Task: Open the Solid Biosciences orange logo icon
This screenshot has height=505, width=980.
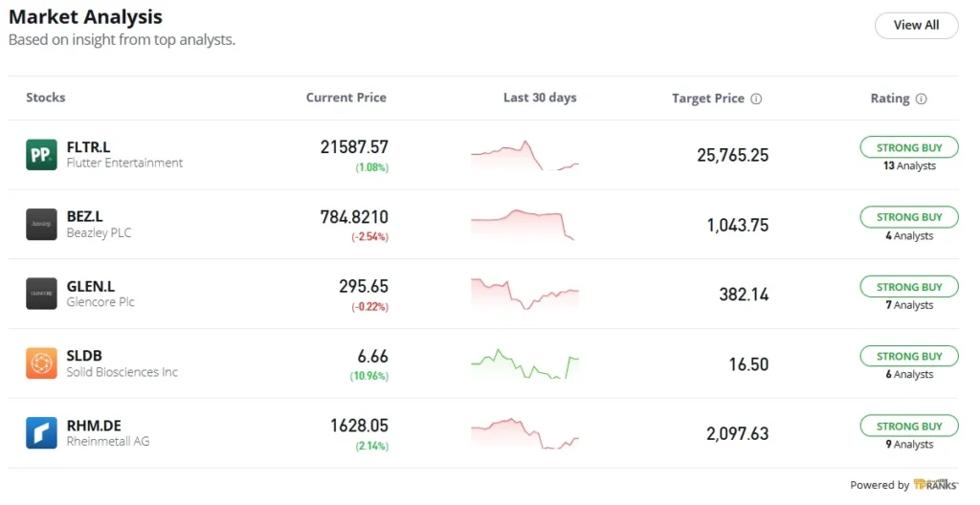Action: point(41,363)
